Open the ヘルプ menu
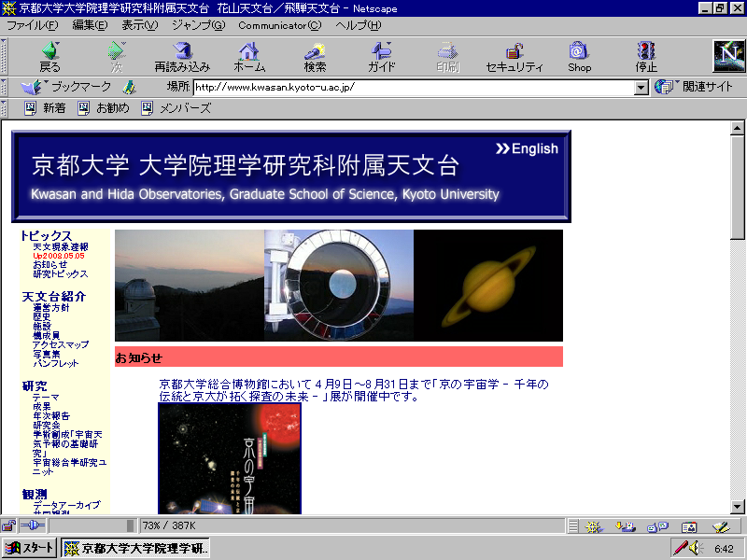Image resolution: width=747 pixels, height=560 pixels. pyautogui.click(x=359, y=25)
